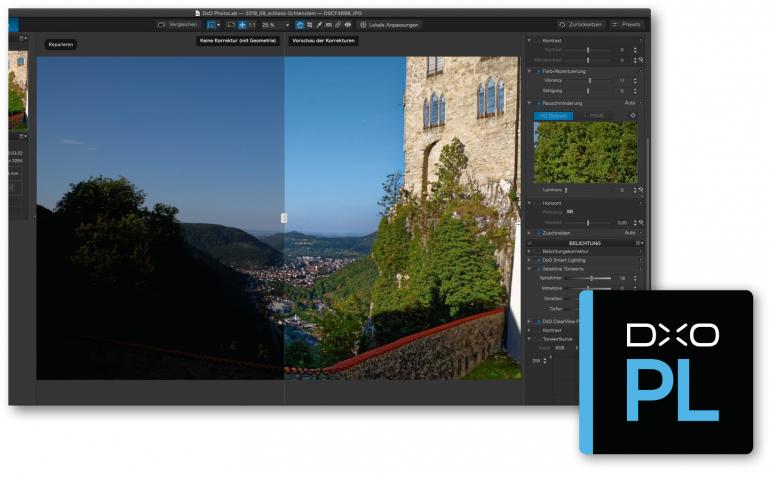
Task: Adjust the Kontrast slider in top section
Action: [x=588, y=50]
